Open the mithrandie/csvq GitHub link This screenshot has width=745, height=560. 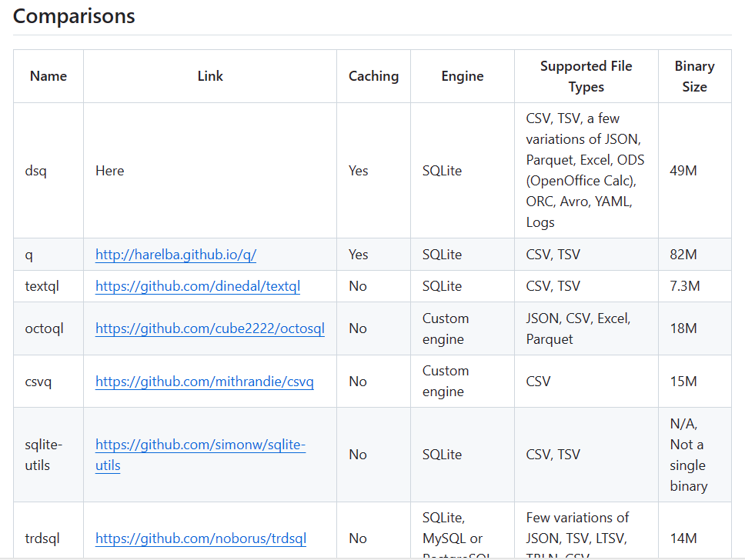(204, 382)
